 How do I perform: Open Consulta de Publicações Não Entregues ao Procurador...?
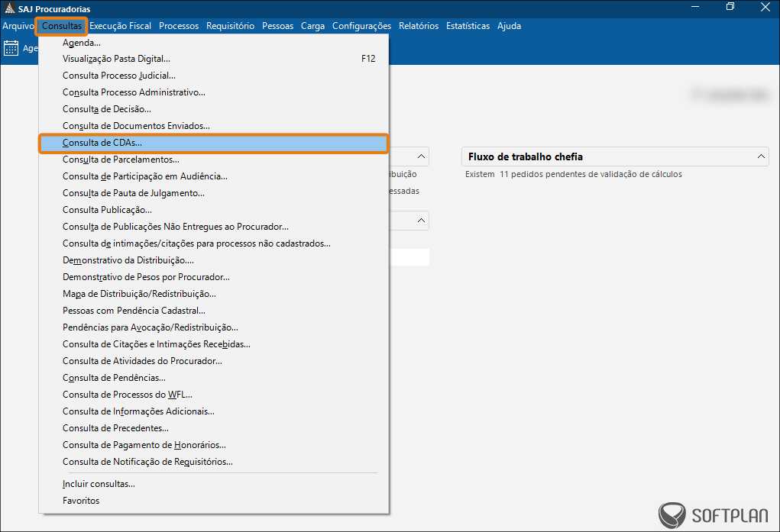pos(214,227)
